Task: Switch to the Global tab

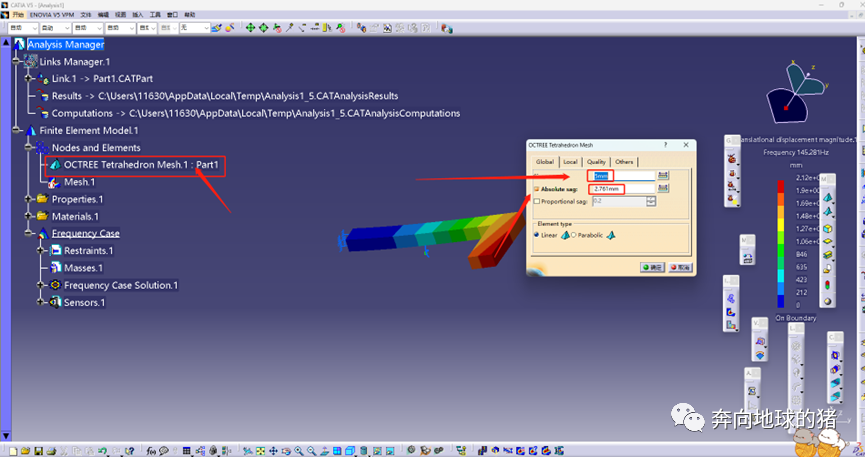Action: tap(545, 162)
